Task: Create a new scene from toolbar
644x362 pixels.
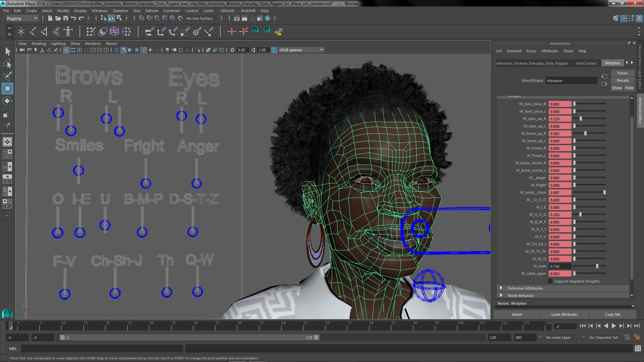Action: [x=50, y=18]
